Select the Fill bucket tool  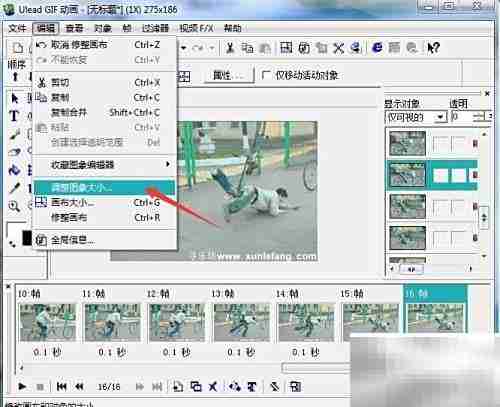pyautogui.click(x=14, y=170)
